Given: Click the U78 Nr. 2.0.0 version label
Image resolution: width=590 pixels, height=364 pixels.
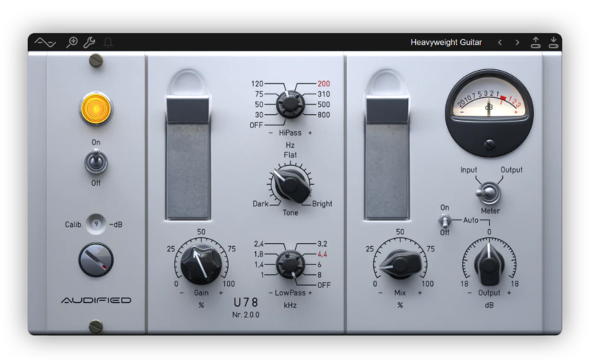Looking at the screenshot, I should tap(246, 308).
